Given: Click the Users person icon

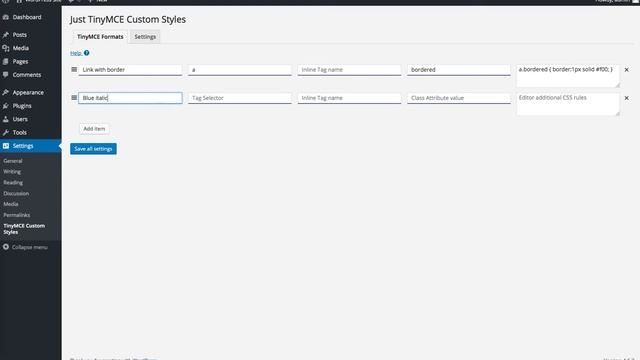Looking at the screenshot, I should (x=6, y=119).
